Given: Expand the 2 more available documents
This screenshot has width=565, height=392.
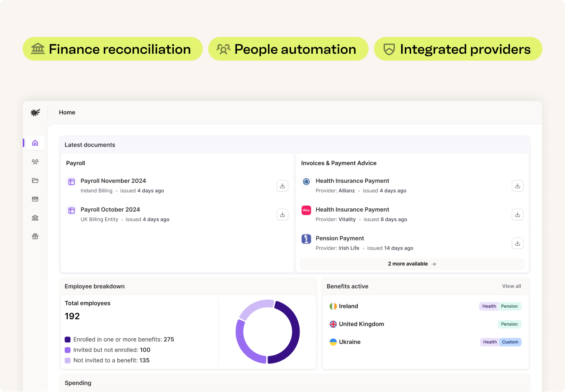Looking at the screenshot, I should point(412,264).
